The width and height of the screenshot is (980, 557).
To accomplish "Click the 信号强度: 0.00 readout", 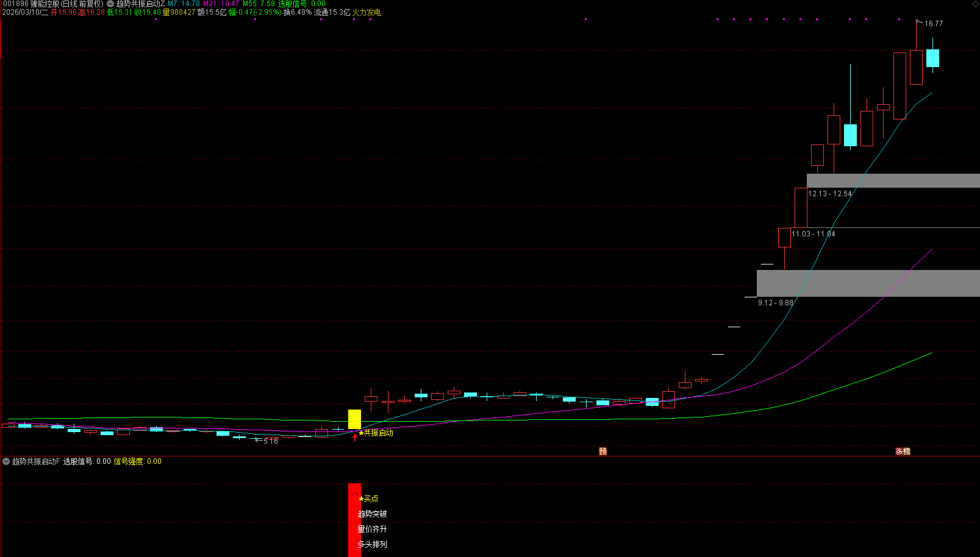I will click(138, 461).
